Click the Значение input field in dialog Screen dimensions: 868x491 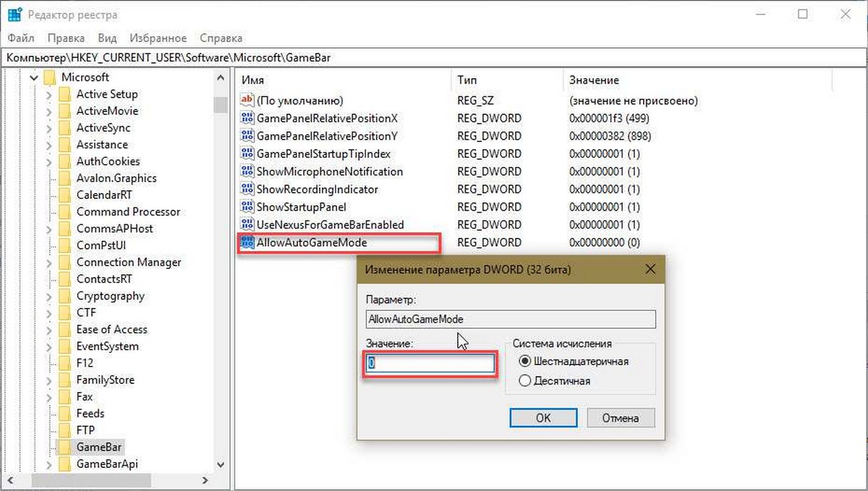coord(430,364)
